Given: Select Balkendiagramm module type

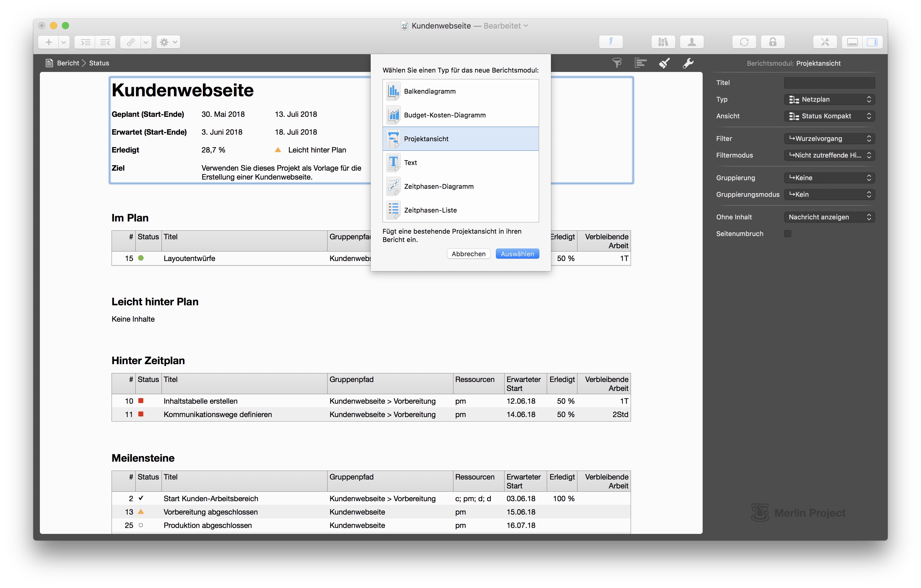Looking at the screenshot, I should (460, 91).
